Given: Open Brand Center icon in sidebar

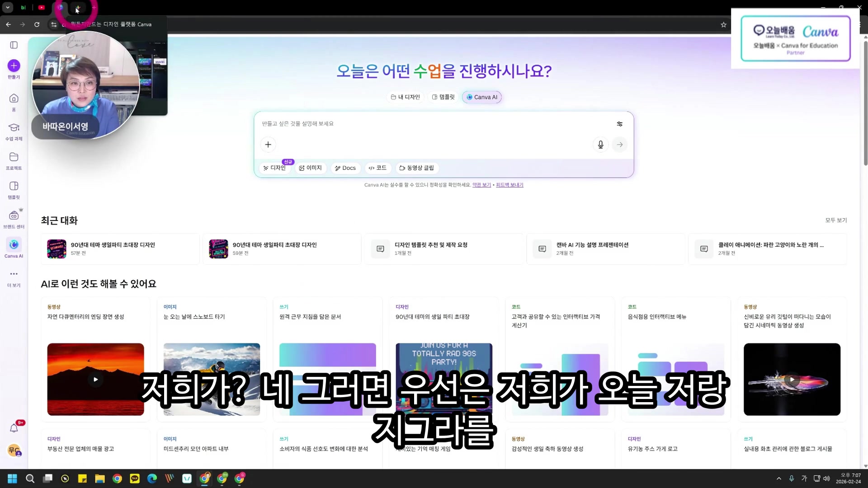Looking at the screenshot, I should tap(14, 216).
